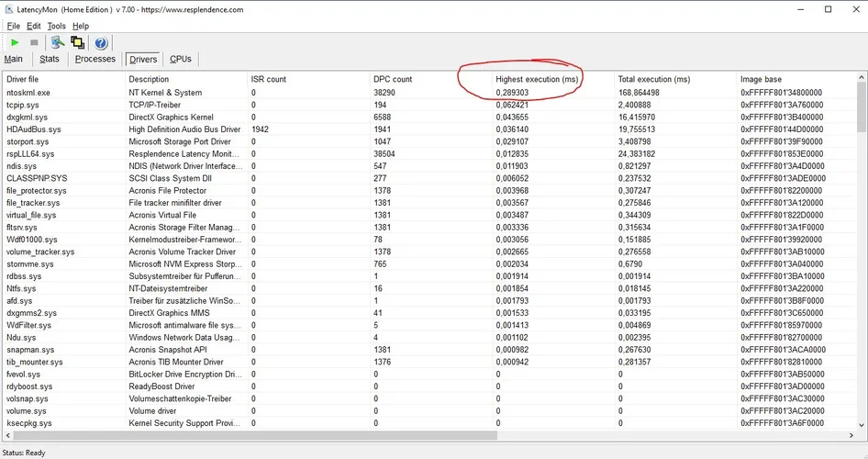Select the ksecpkg.sys row

429,423
